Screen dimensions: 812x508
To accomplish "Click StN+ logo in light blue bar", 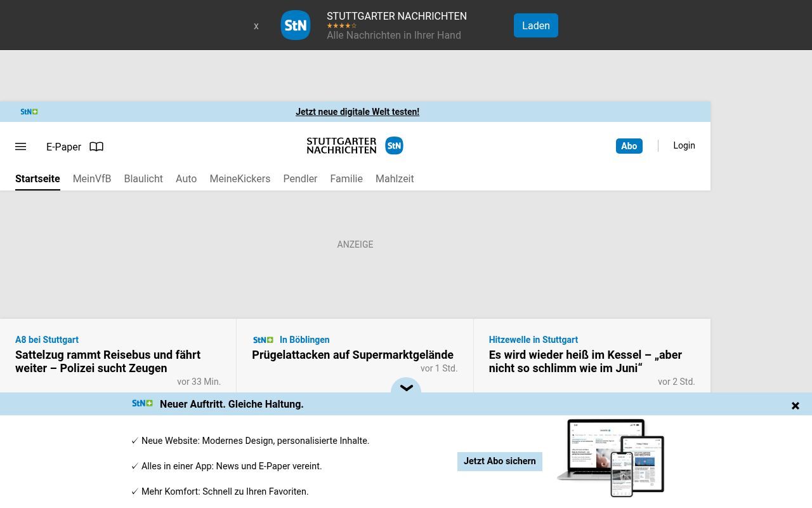I will click(29, 112).
